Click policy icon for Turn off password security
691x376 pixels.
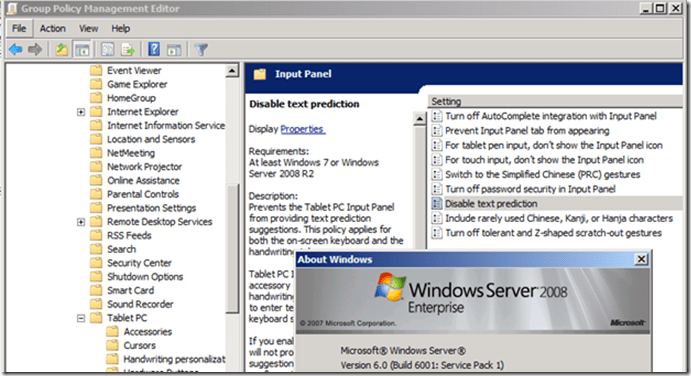(437, 189)
